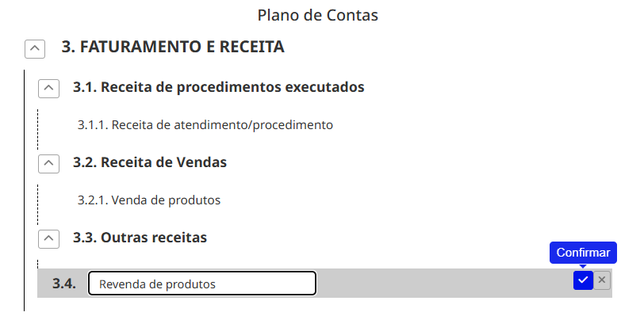Select 3.1.1. Receita de atendimento/procedimento

pyautogui.click(x=205, y=125)
